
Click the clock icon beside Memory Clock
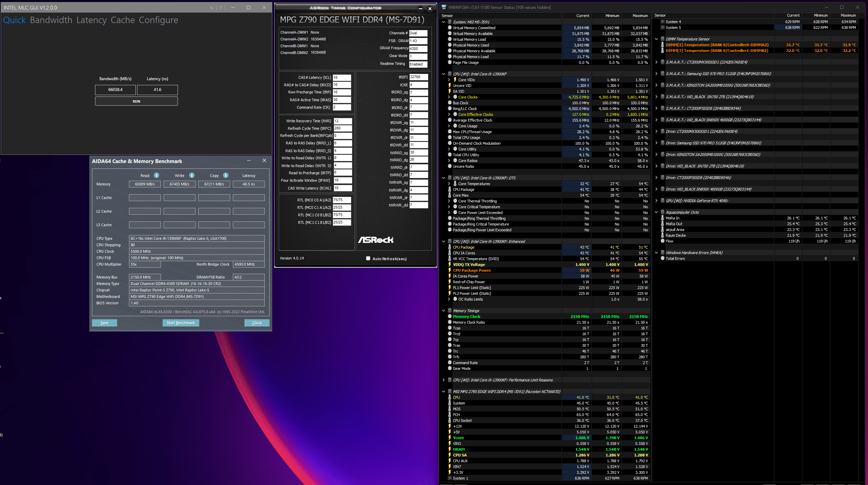449,317
